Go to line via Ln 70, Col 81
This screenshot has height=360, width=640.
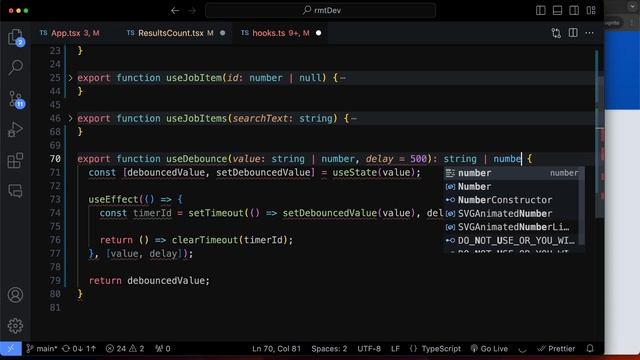[276, 349]
